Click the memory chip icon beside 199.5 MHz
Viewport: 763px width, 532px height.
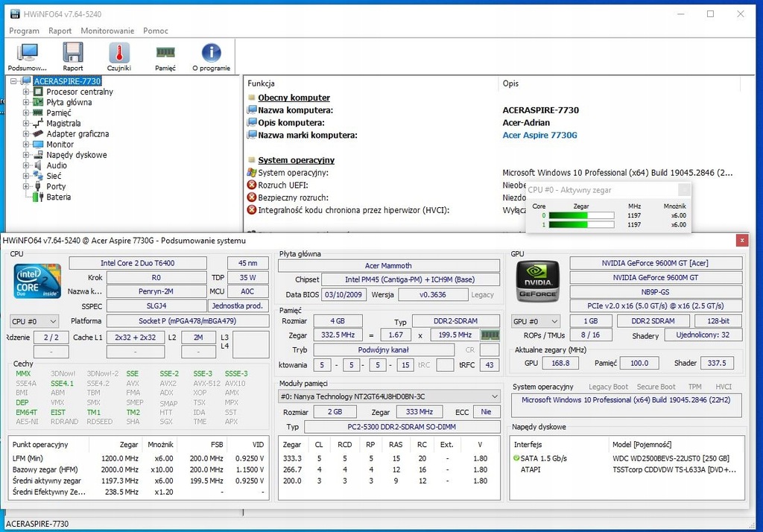coord(490,335)
